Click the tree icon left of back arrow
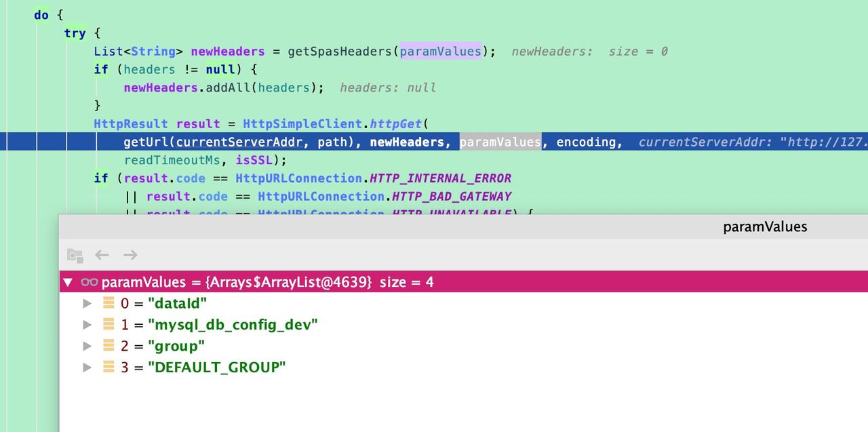This screenshot has height=432, width=868. [x=75, y=256]
